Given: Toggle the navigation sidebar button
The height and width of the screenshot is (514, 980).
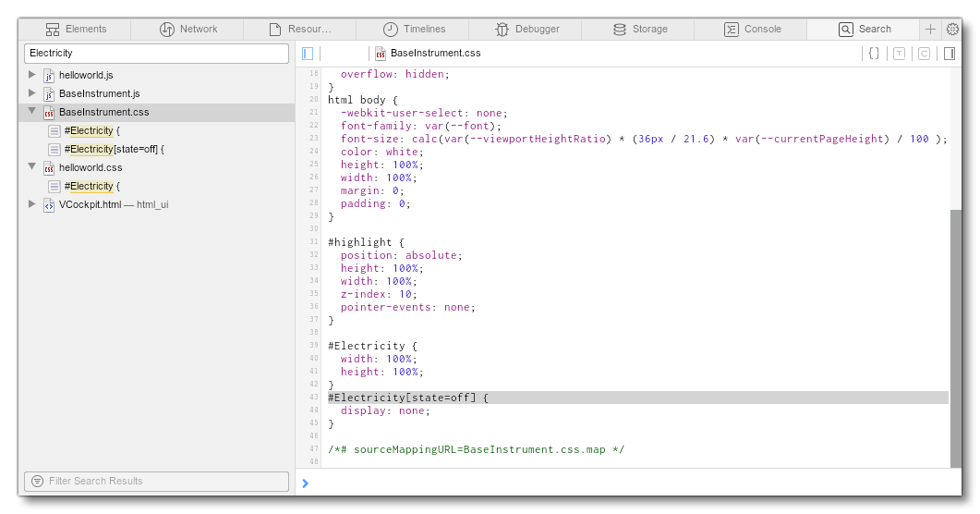Looking at the screenshot, I should point(308,53).
